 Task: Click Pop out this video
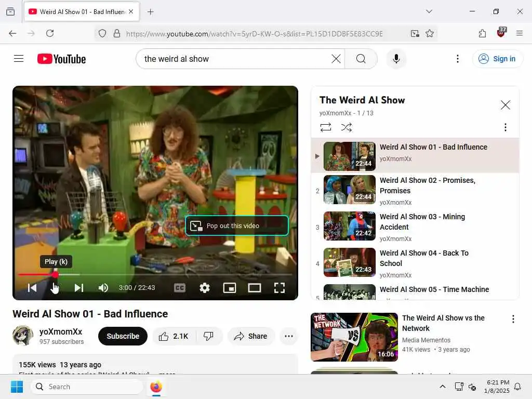tap(237, 225)
